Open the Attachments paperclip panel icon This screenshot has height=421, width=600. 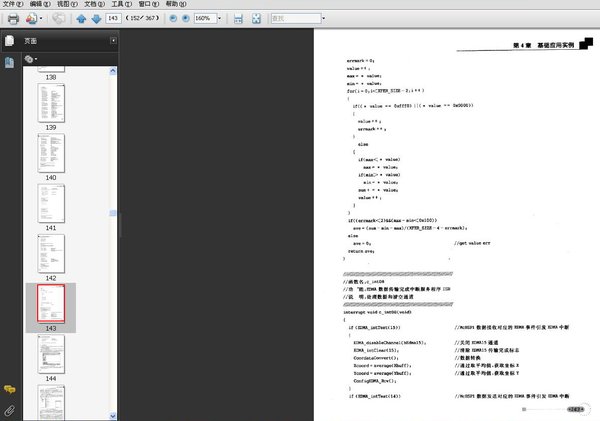coord(10,411)
